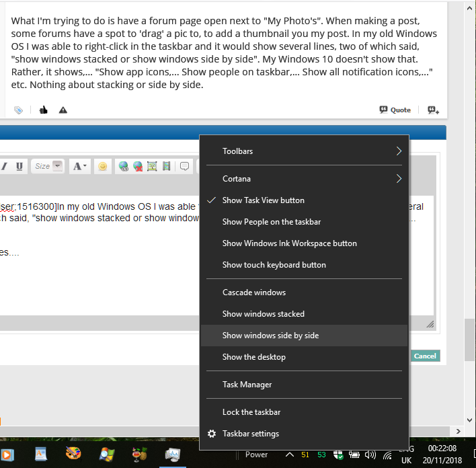This screenshot has width=476, height=468.
Task: Select Cascade windows menu item
Action: (304, 292)
